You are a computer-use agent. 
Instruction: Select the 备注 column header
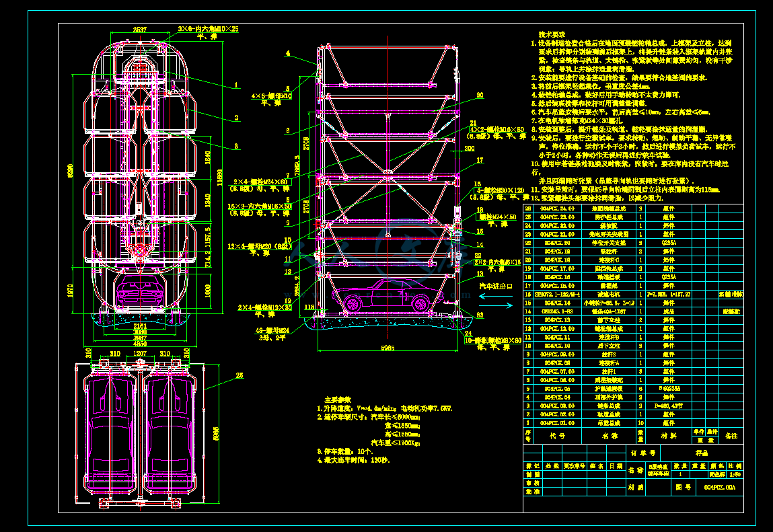point(731,436)
